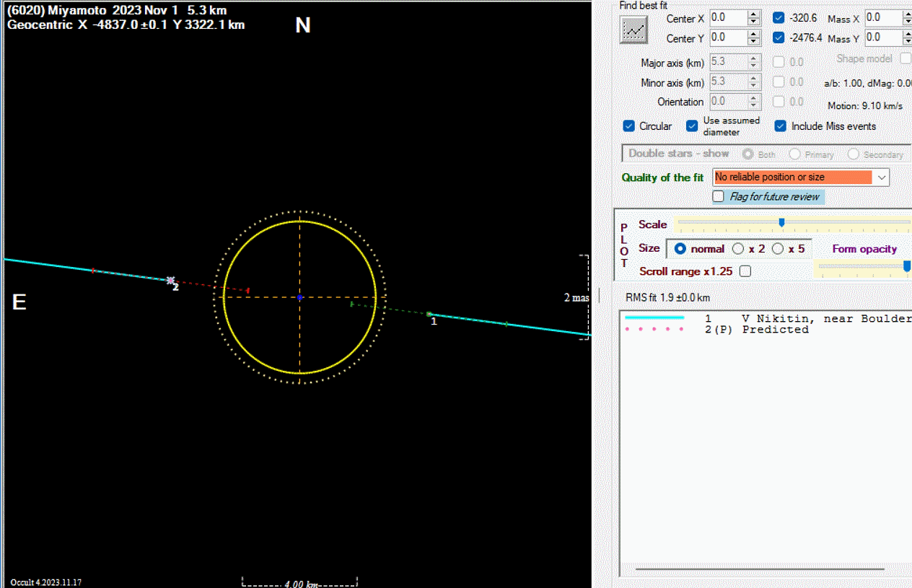
Task: Uncheck the Center Y checkbox beside -2476.4
Action: coord(779,38)
